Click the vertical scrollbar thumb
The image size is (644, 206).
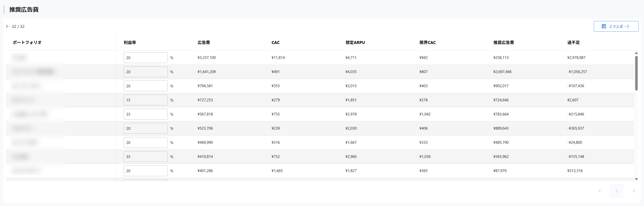coord(636,73)
